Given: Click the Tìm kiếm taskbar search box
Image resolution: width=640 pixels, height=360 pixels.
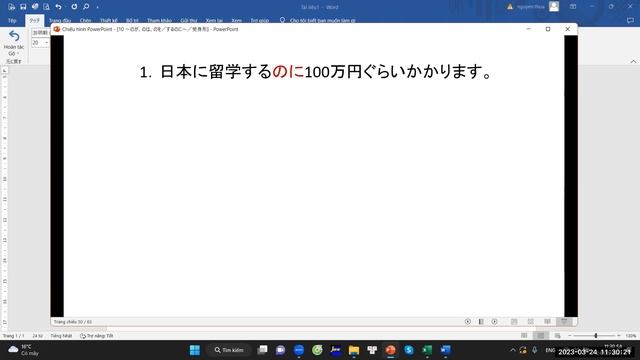Looking at the screenshot, I should pos(229,350).
